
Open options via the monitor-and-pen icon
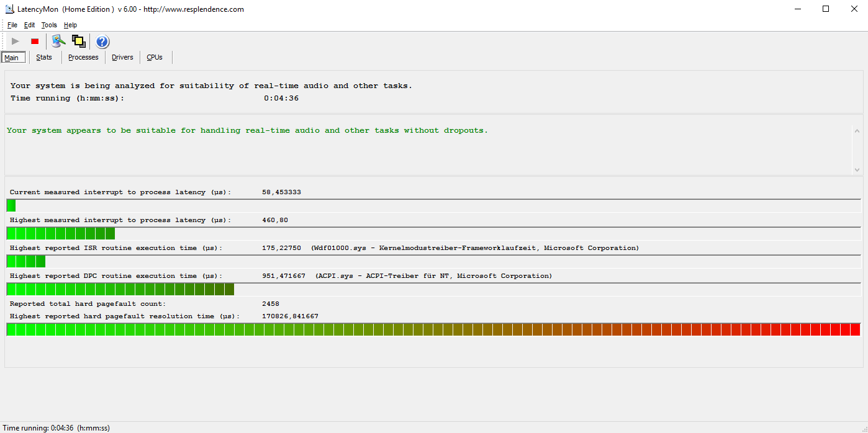coord(58,42)
